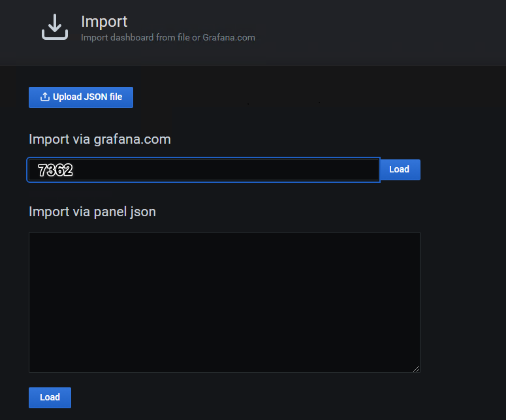This screenshot has height=420, width=506.
Task: Click the Import page title
Action: coord(104,22)
